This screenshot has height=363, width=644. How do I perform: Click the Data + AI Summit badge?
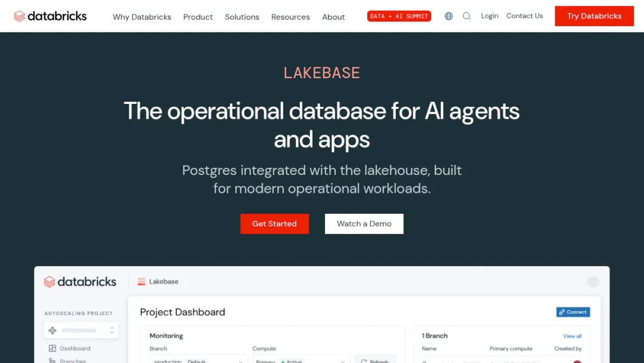click(399, 16)
